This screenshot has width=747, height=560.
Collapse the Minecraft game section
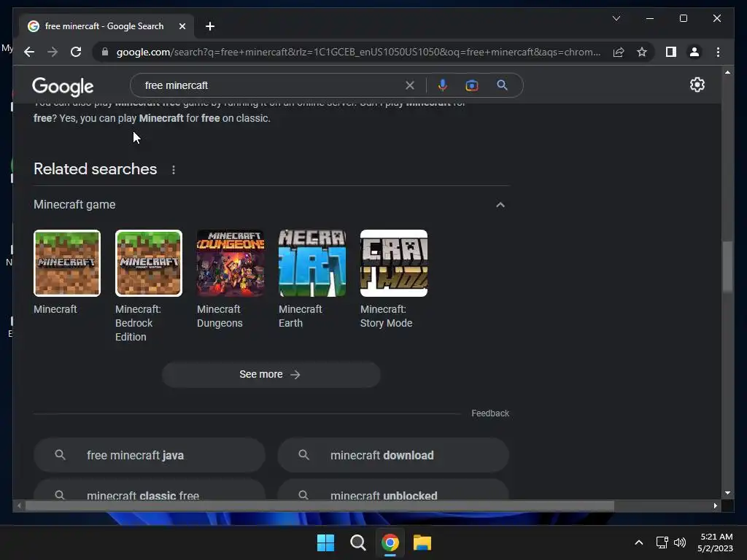point(500,205)
